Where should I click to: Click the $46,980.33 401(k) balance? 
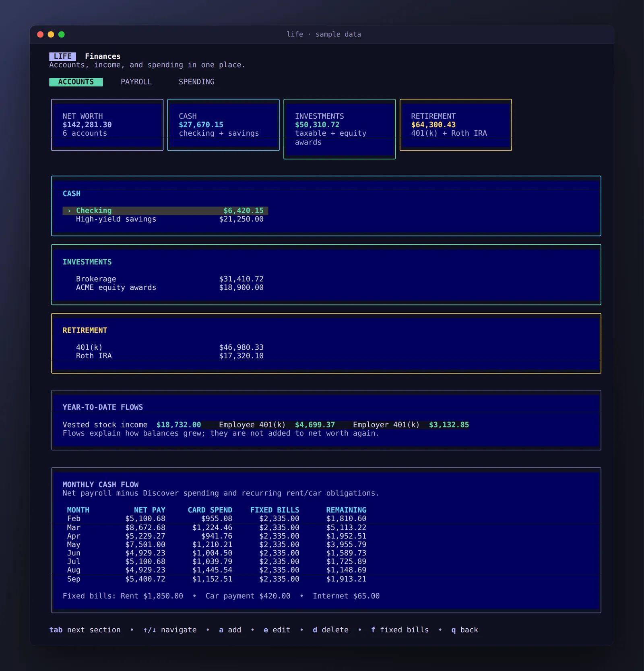click(x=242, y=347)
